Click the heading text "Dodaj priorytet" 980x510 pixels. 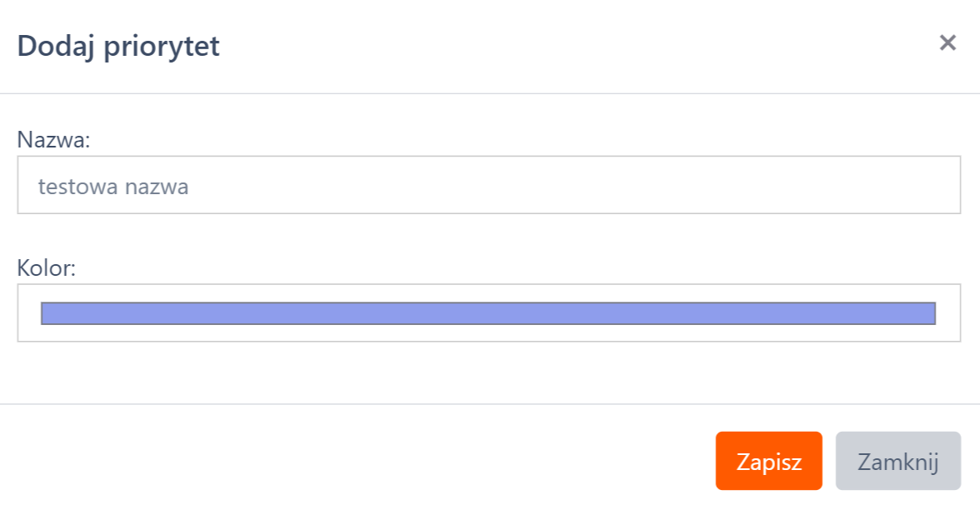(x=118, y=46)
